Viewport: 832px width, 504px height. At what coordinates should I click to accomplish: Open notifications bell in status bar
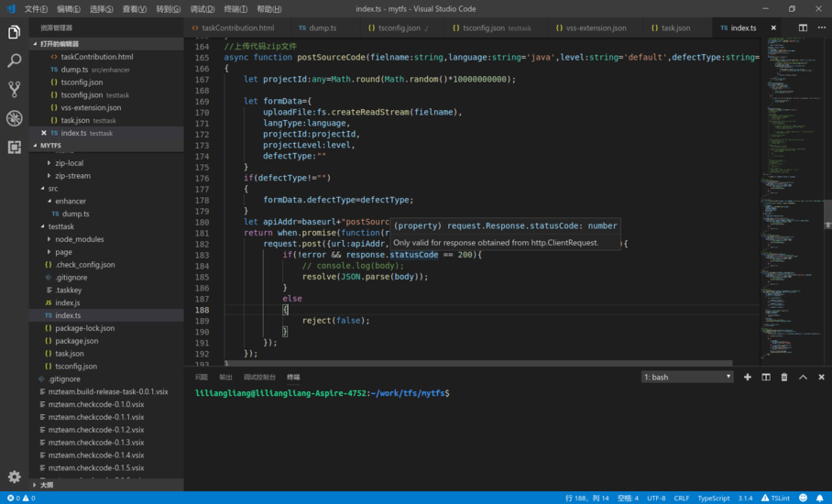820,498
